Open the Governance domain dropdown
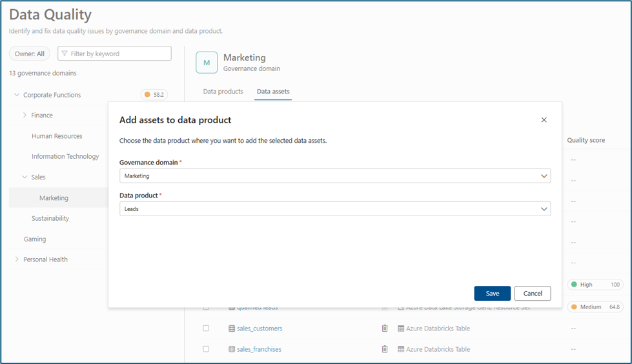Viewport: 632px width, 364px height. tap(335, 176)
